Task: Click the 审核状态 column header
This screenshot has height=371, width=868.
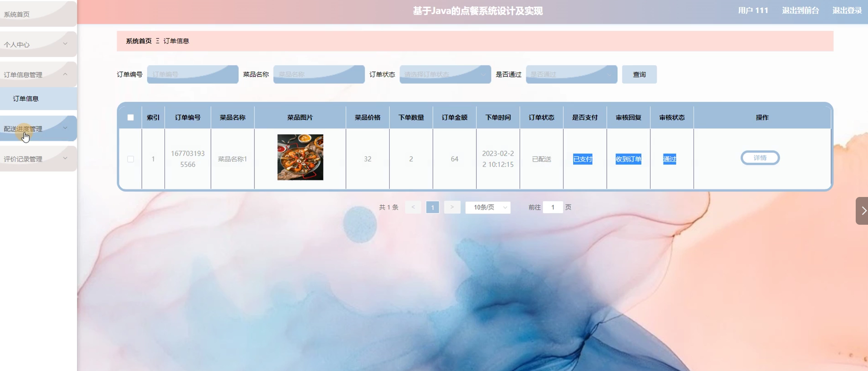Action: tap(672, 117)
